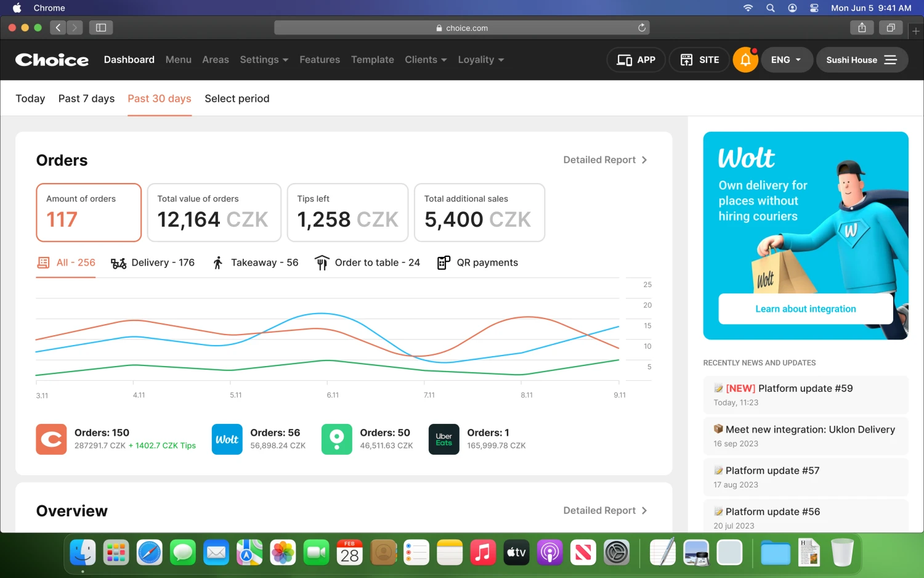Click Learn about integration button
The height and width of the screenshot is (578, 924).
click(805, 309)
